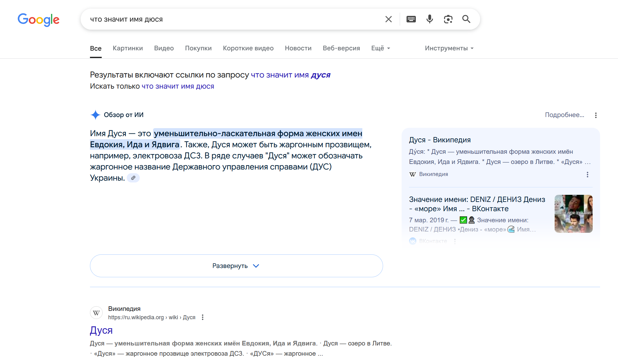618x364 pixels.
Task: Open Значение имени DENIZ ВКонтакте card
Action: (477, 204)
